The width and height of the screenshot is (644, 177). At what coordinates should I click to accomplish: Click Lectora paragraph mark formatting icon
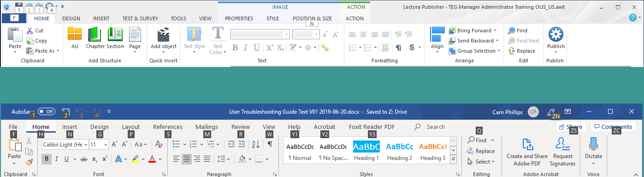pos(398,48)
